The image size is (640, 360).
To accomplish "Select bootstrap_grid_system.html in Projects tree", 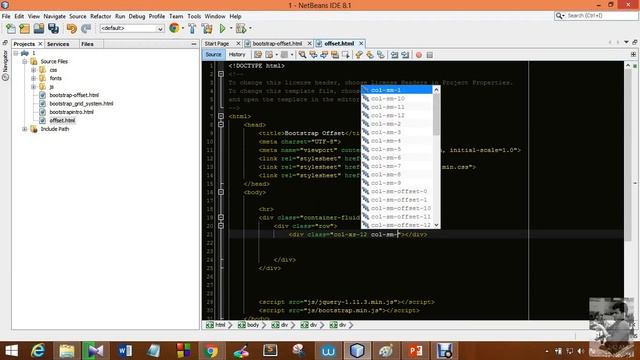I will 81,104.
